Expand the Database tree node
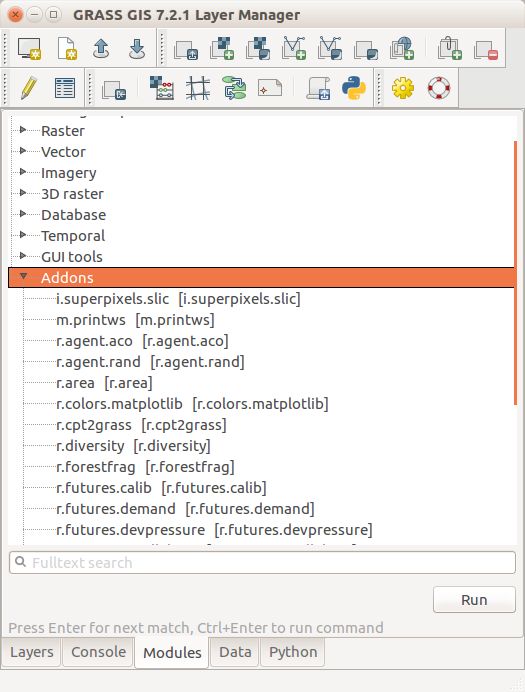 pos(23,214)
